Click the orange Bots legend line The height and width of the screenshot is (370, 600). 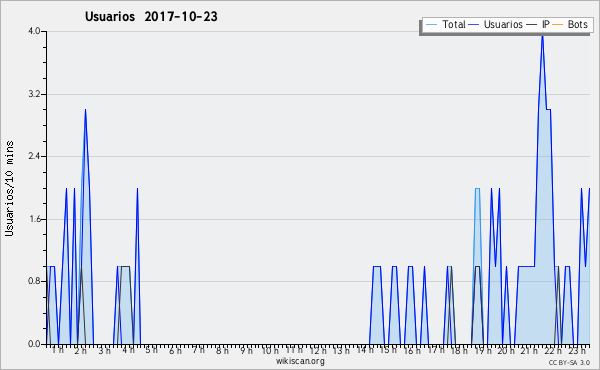(x=558, y=25)
